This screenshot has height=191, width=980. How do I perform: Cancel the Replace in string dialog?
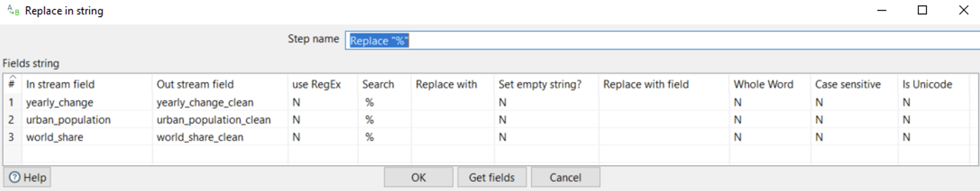[565, 177]
